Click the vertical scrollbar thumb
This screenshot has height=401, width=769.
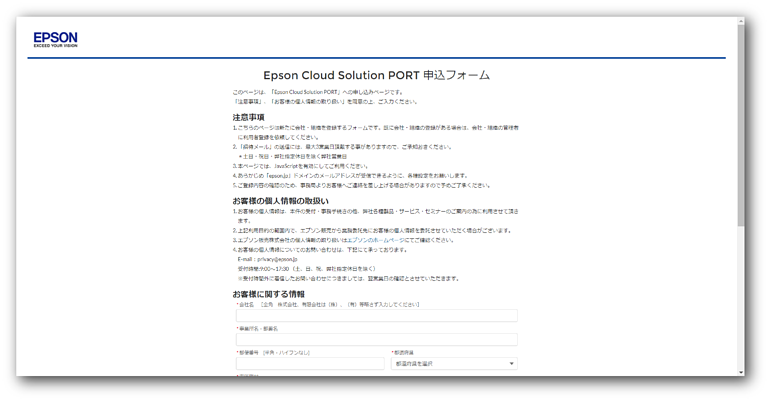point(741,120)
